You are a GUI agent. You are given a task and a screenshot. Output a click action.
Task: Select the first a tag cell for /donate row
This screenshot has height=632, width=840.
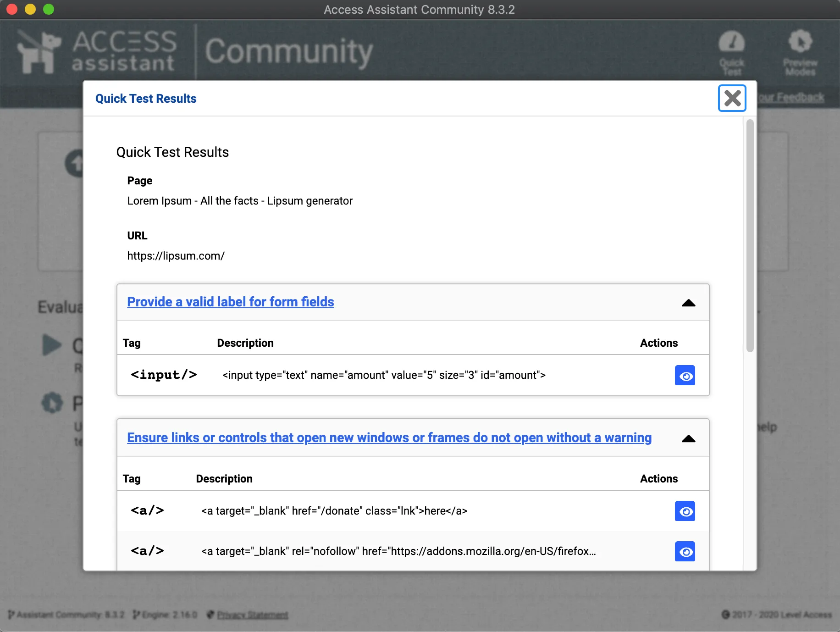[147, 510]
